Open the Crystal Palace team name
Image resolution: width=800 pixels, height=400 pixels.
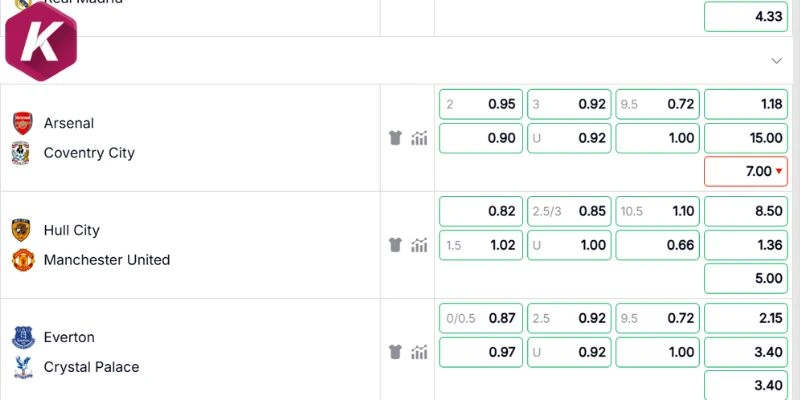click(x=91, y=367)
